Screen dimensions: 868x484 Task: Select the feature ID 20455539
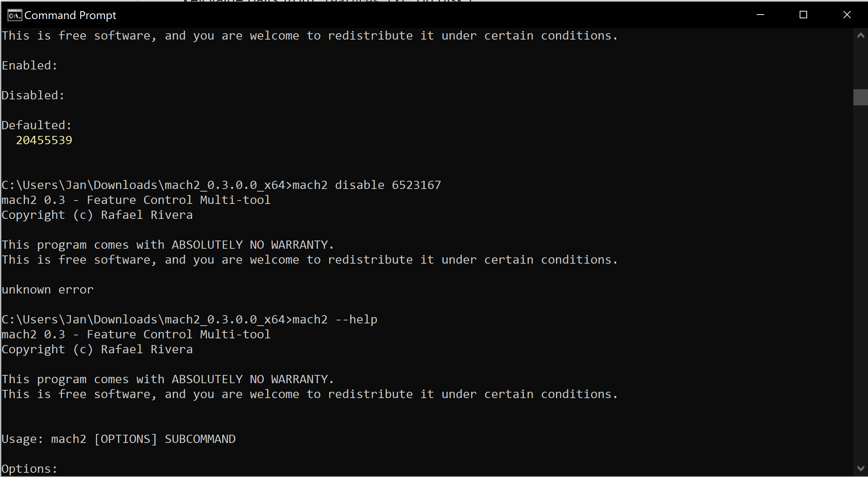click(x=44, y=140)
